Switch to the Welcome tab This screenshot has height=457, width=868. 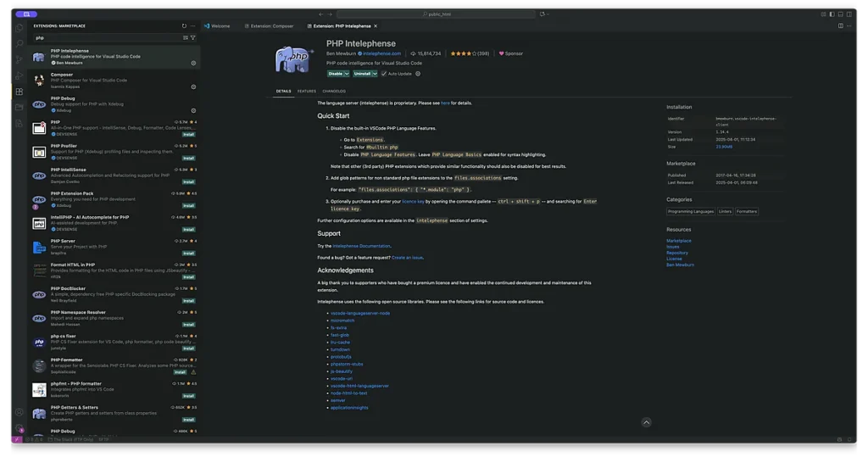click(x=217, y=26)
